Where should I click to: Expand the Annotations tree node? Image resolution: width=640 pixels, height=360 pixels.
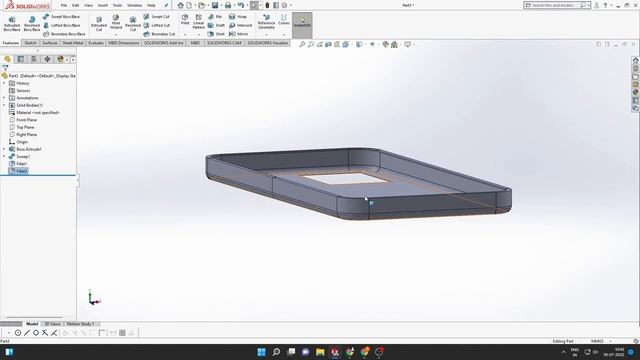coord(4,98)
